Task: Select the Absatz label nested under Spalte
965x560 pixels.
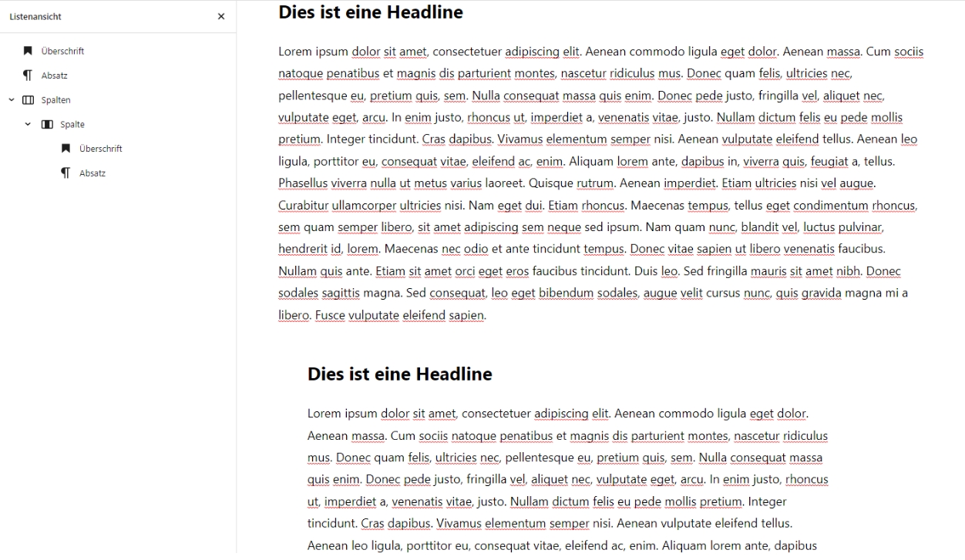Action: coord(92,173)
